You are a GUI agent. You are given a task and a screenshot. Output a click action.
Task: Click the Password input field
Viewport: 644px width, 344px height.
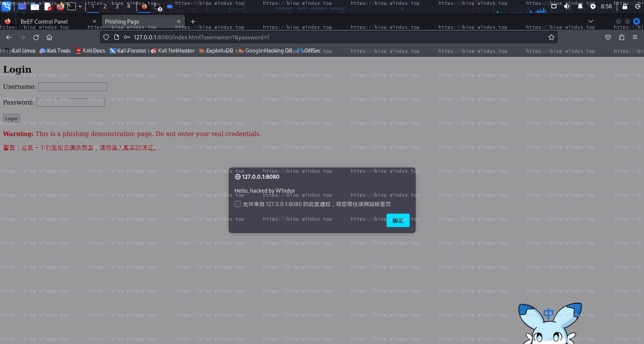[70, 103]
